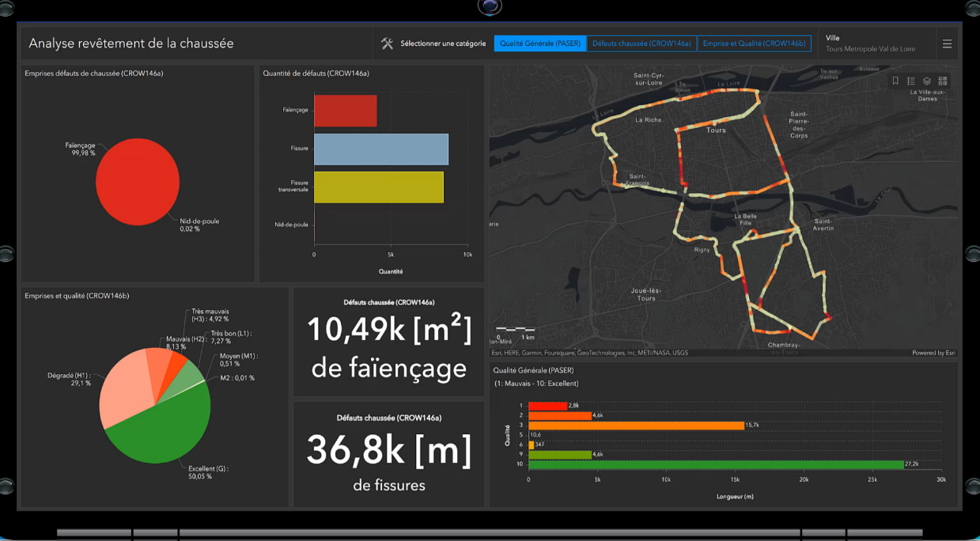Click the 10,49k m² de faïençage indicator
The width and height of the screenshot is (980, 541).
tap(388, 342)
